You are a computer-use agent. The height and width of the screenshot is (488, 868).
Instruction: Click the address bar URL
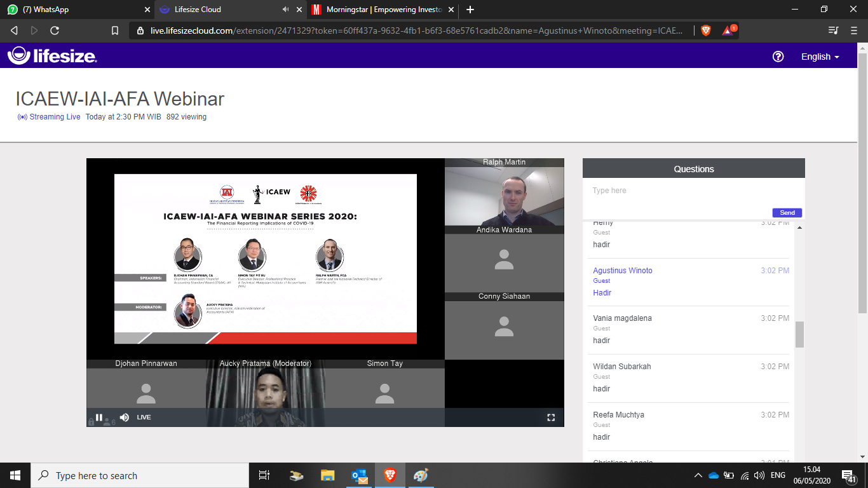tap(417, 30)
